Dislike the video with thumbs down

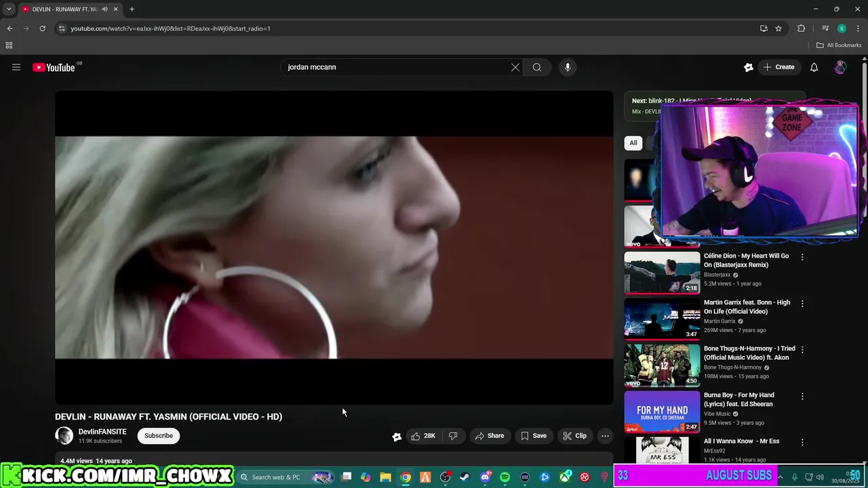(x=453, y=436)
